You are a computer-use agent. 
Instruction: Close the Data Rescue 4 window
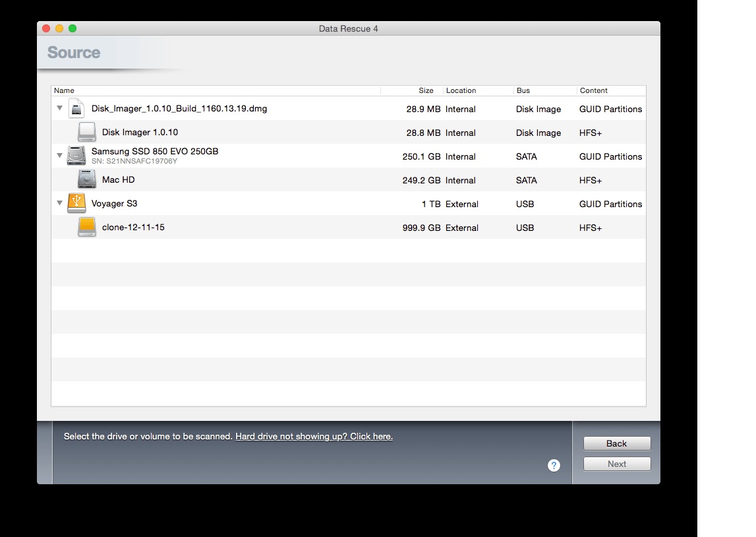46,28
